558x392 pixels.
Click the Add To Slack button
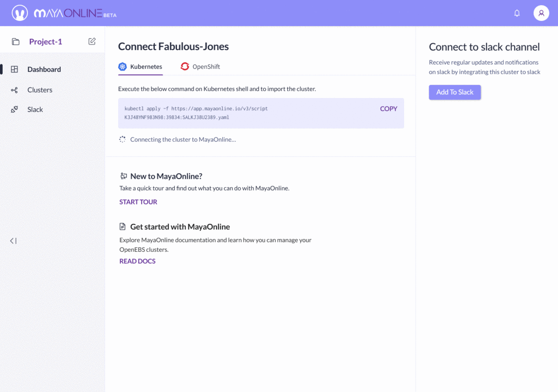pyautogui.click(x=455, y=92)
